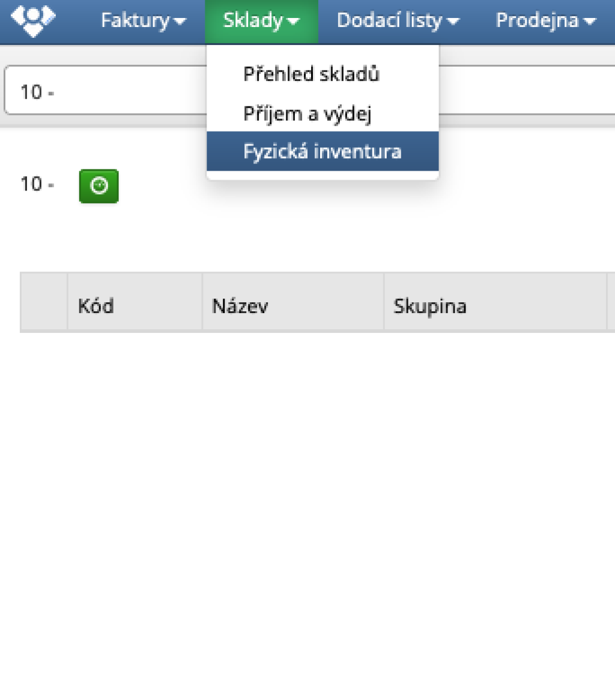Click the caret arrow next to Faktury
This screenshot has width=615, height=700.
[x=180, y=22]
